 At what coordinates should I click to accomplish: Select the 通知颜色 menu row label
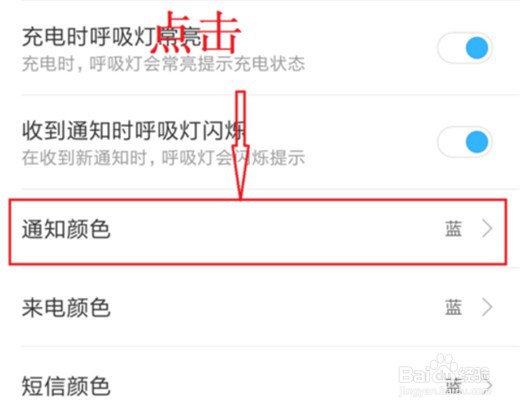click(66, 229)
